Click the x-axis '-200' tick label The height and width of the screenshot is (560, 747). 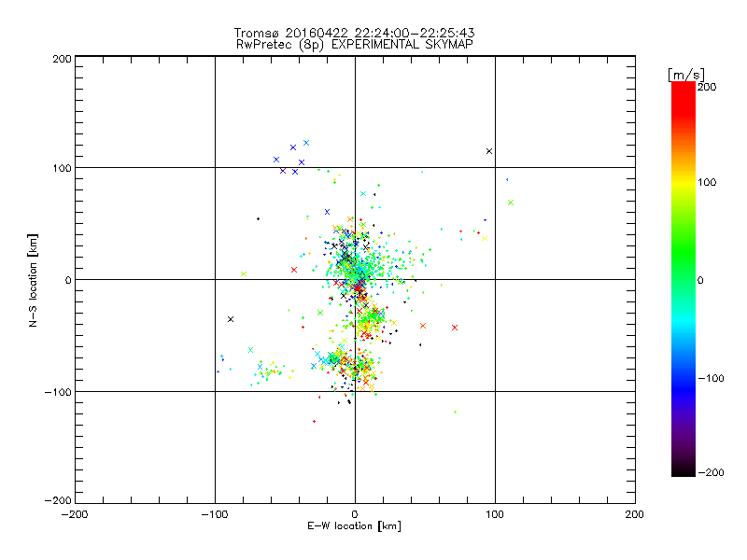(75, 514)
